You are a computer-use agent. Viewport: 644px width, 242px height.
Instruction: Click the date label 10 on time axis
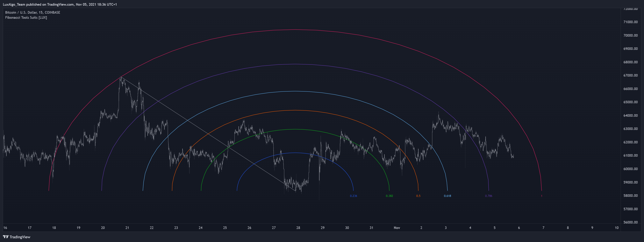[617, 228]
